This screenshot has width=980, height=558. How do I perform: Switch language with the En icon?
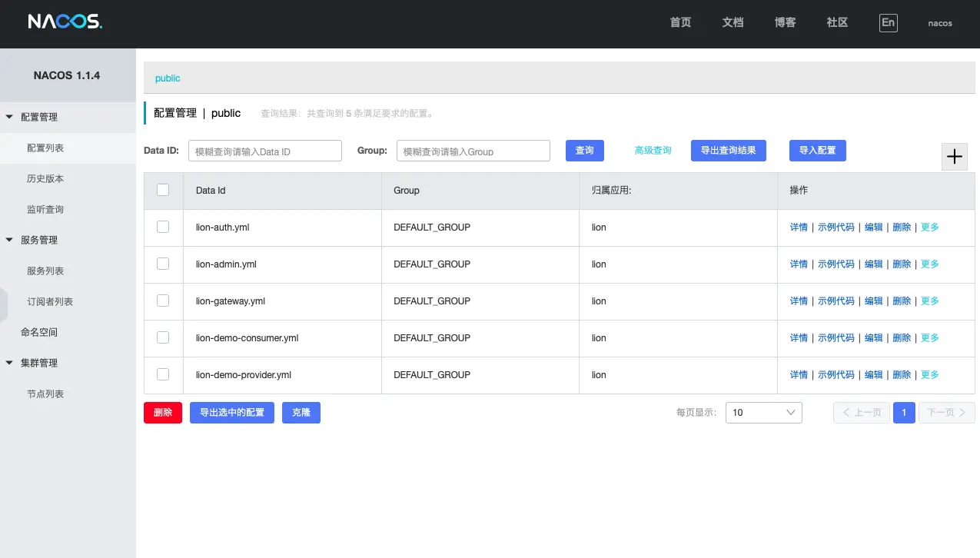coord(888,22)
